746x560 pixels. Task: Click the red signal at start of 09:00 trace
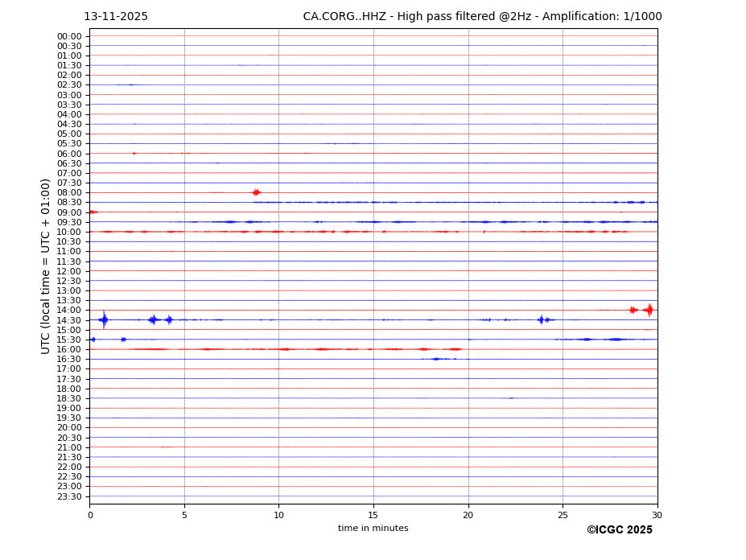click(x=93, y=212)
